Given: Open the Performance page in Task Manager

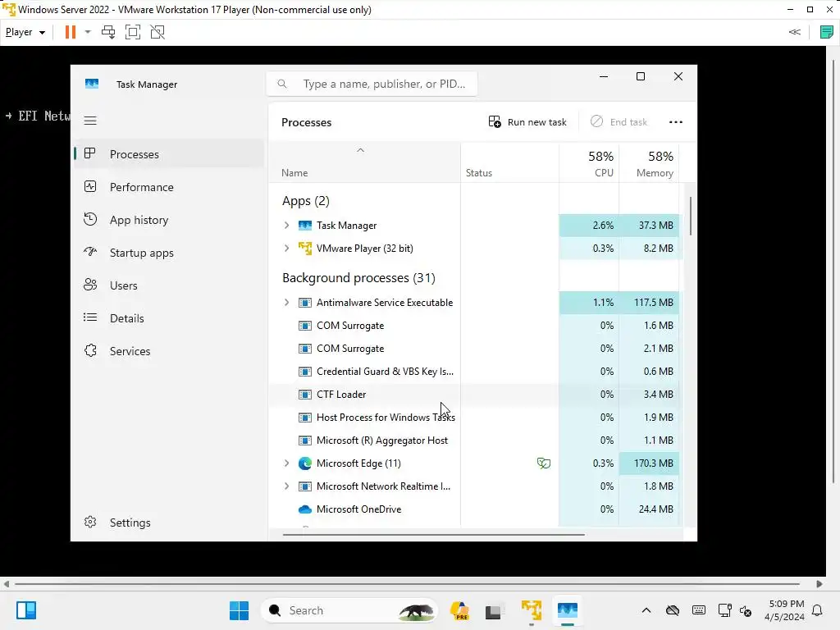Looking at the screenshot, I should pyautogui.click(x=169, y=187).
